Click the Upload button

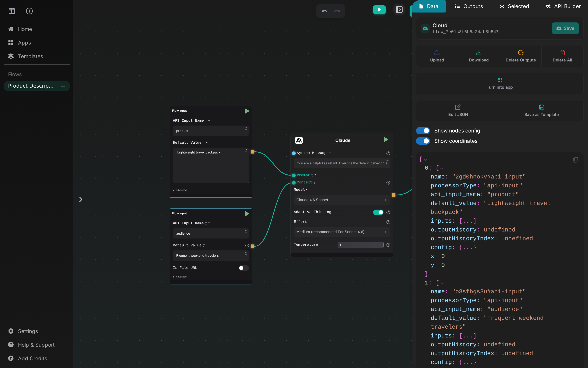(x=437, y=56)
